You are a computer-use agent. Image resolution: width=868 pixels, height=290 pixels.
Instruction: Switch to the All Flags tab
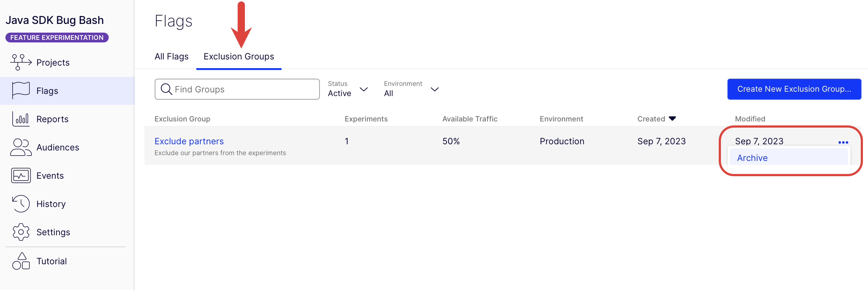(x=171, y=57)
